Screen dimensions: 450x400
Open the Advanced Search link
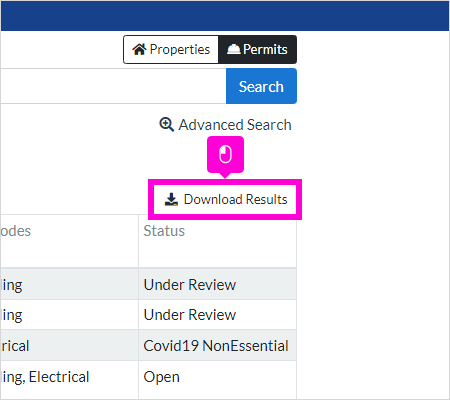pyautogui.click(x=225, y=125)
